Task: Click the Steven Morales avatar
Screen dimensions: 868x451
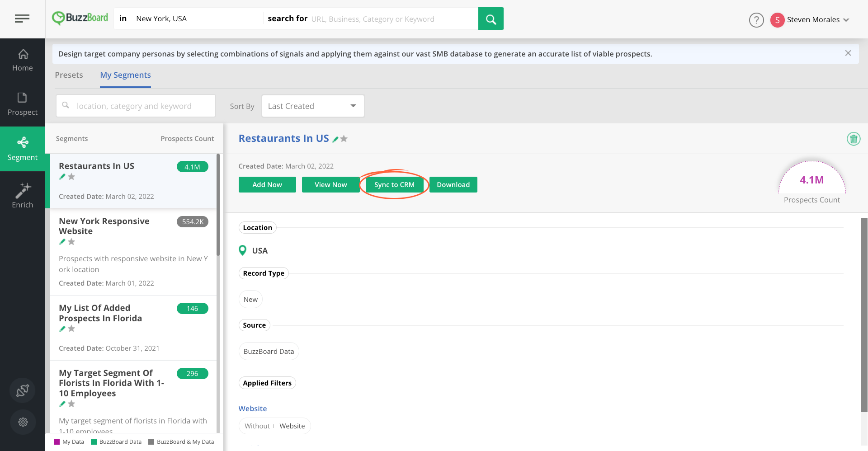Action: point(777,20)
